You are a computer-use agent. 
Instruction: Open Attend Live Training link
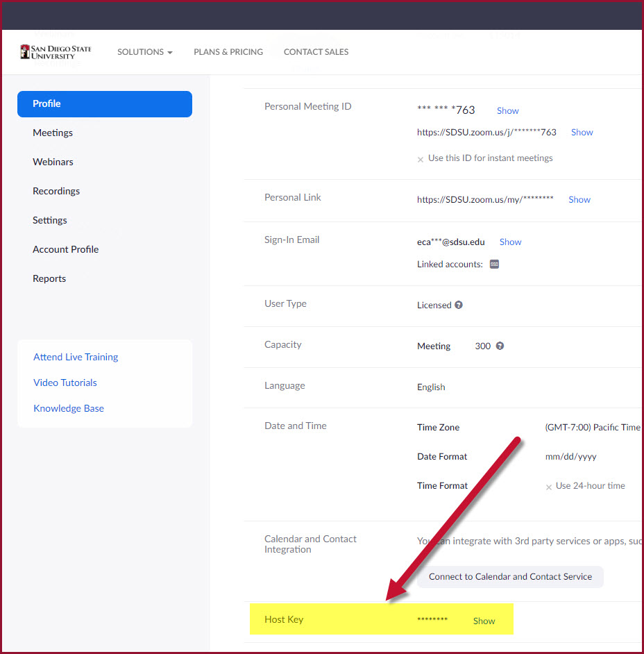76,357
